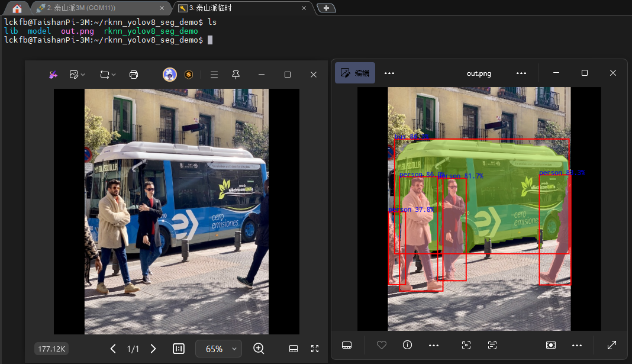The image size is (632, 364).
Task: Show image at actual 1:1 size
Action: (179, 349)
